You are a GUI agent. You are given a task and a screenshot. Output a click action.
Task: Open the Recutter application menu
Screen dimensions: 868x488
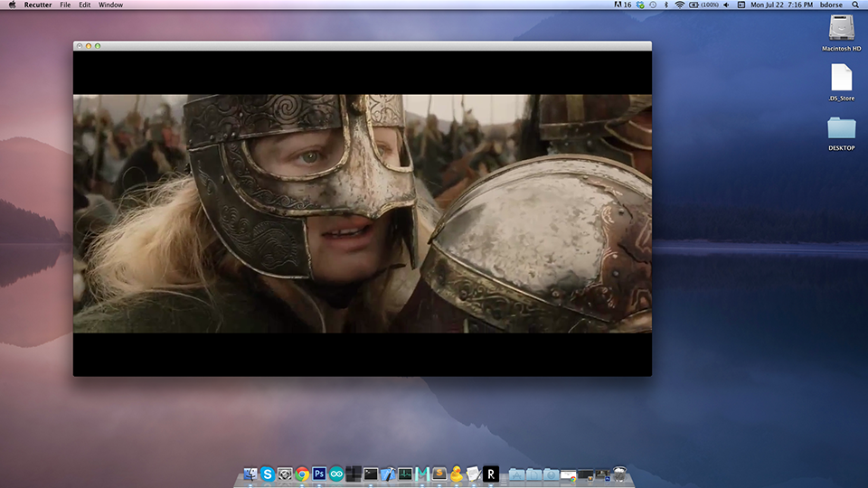(38, 5)
